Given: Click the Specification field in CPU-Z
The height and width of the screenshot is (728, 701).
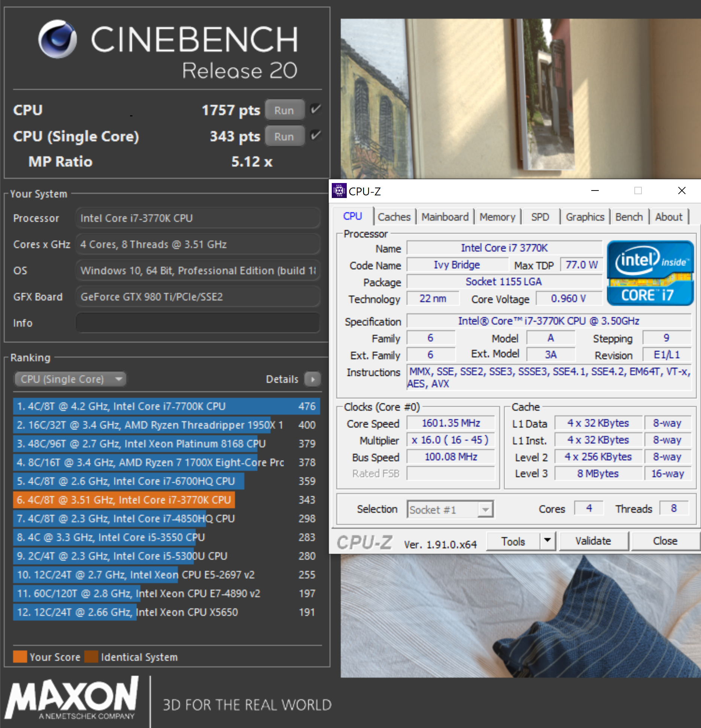Looking at the screenshot, I should click(549, 321).
